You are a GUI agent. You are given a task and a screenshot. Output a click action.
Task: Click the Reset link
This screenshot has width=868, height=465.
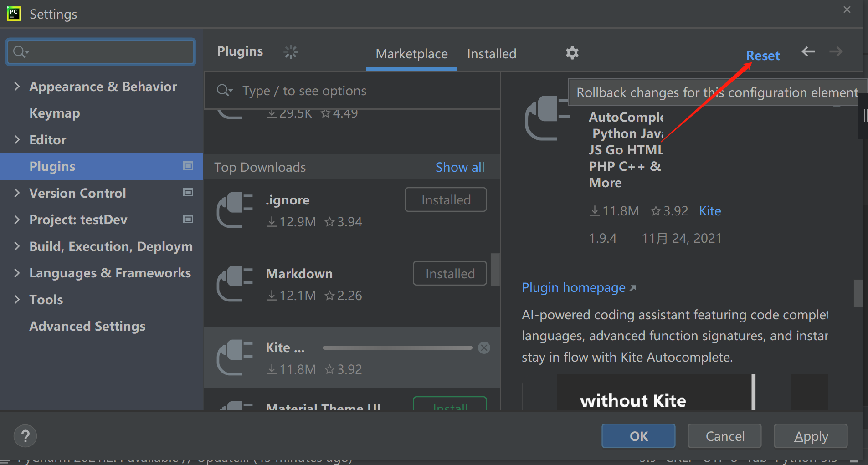[762, 56]
